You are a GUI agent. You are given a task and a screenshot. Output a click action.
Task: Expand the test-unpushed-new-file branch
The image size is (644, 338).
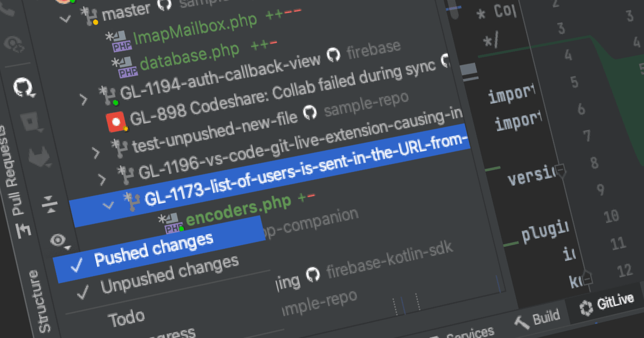(x=95, y=153)
